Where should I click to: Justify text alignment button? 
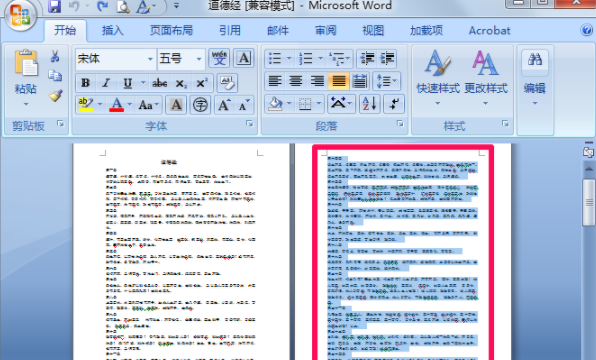click(x=338, y=81)
